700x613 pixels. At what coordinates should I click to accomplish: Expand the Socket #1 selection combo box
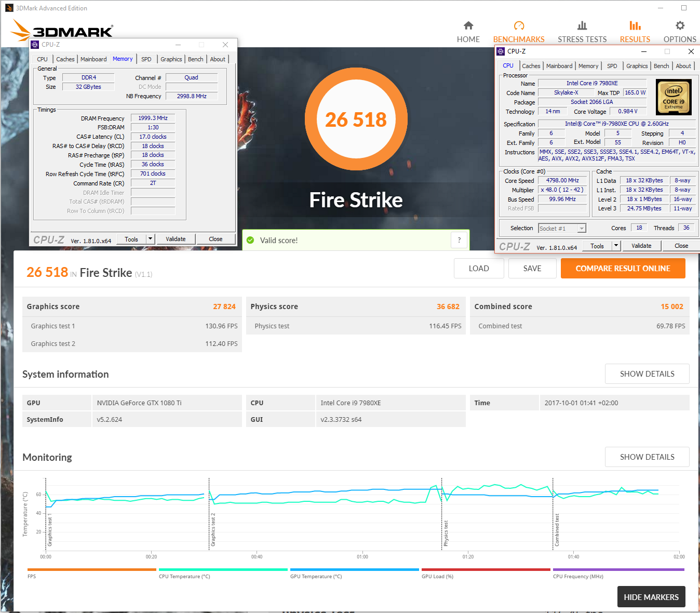click(x=562, y=229)
